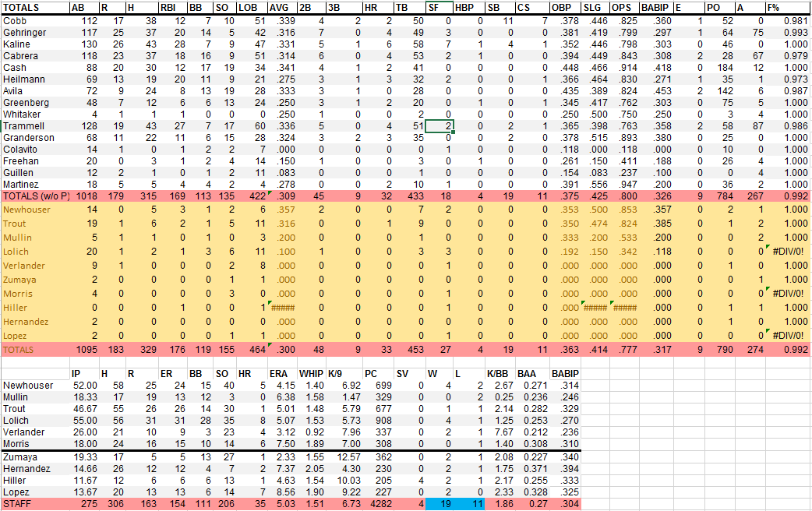Click the K/BB column header
812x511 pixels.
coord(500,374)
